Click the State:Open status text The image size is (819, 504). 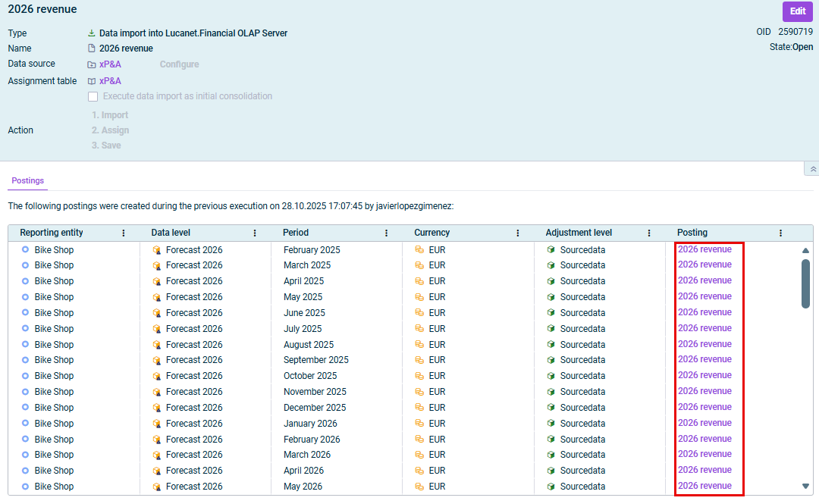pyautogui.click(x=791, y=47)
